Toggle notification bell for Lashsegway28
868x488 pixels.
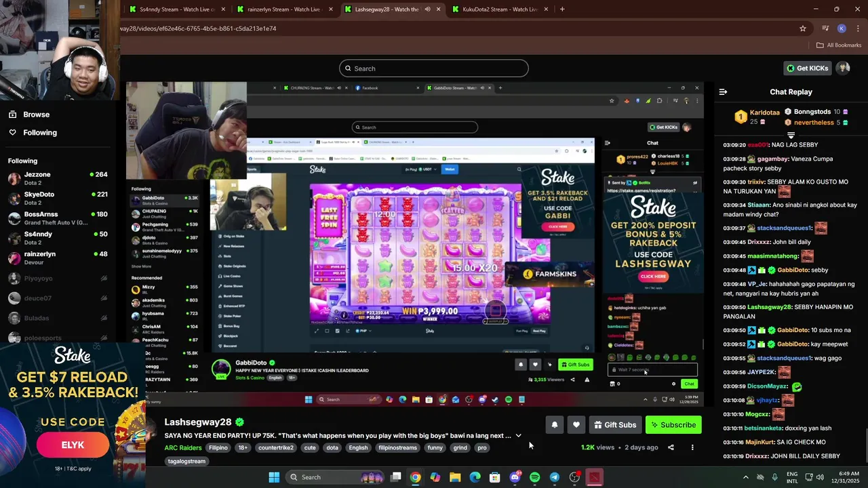(554, 425)
